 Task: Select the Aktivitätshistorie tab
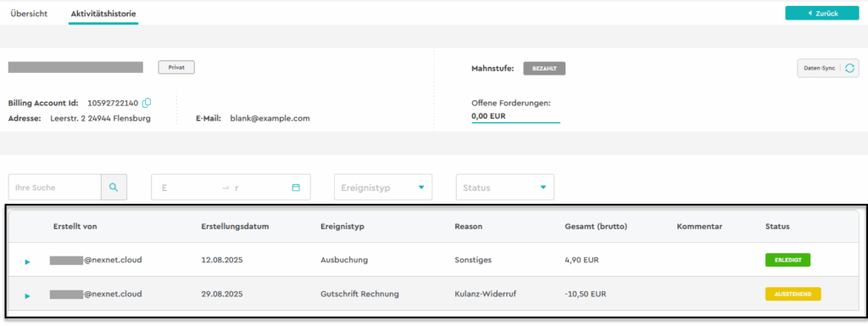(x=103, y=14)
